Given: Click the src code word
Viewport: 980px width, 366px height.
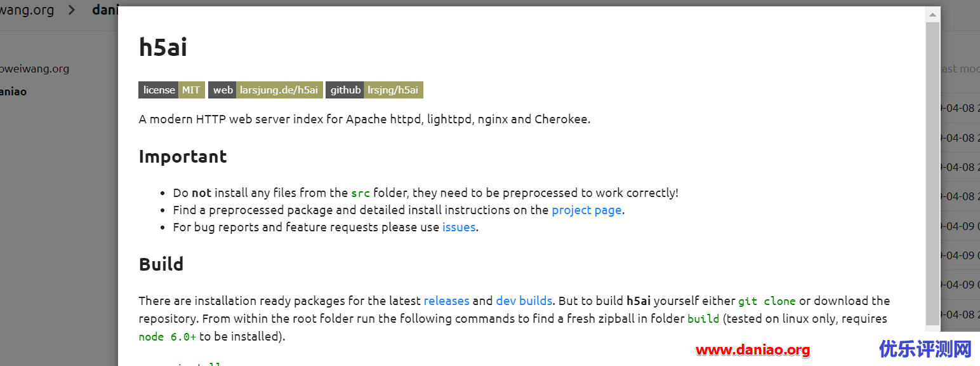Looking at the screenshot, I should (361, 193).
